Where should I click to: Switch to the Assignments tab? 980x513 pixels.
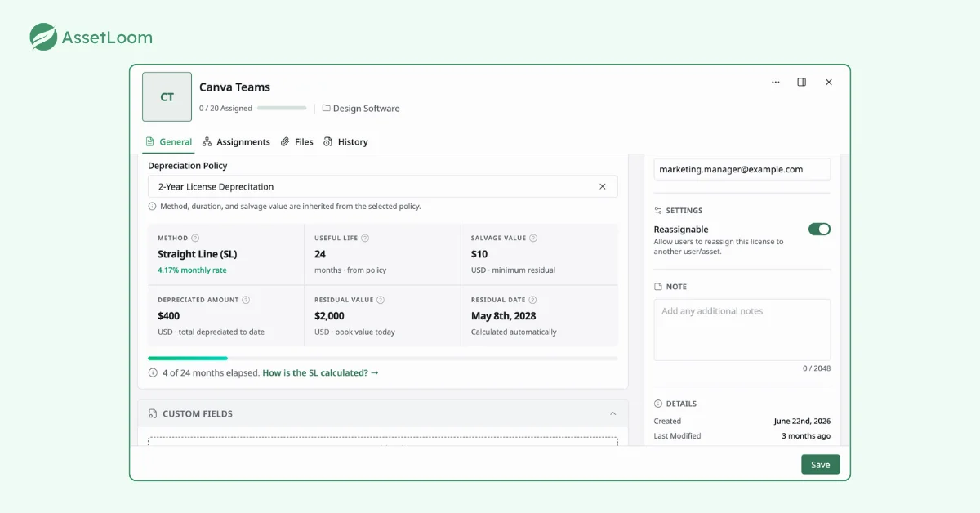(237, 142)
